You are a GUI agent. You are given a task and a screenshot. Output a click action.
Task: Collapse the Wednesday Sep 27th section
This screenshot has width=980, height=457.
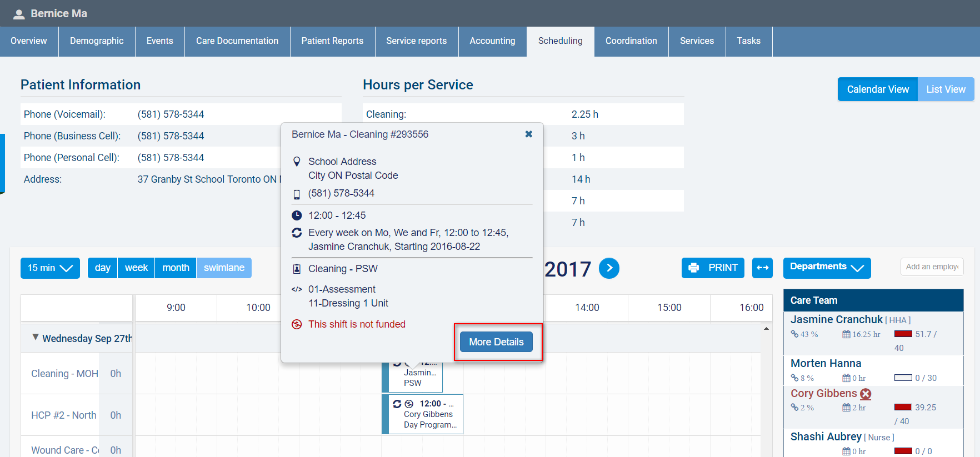[x=36, y=338]
